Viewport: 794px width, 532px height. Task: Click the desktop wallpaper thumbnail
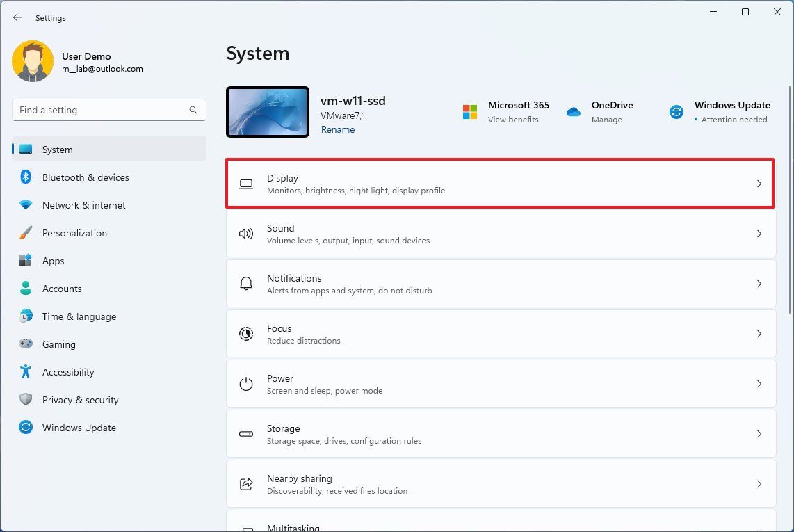point(268,112)
